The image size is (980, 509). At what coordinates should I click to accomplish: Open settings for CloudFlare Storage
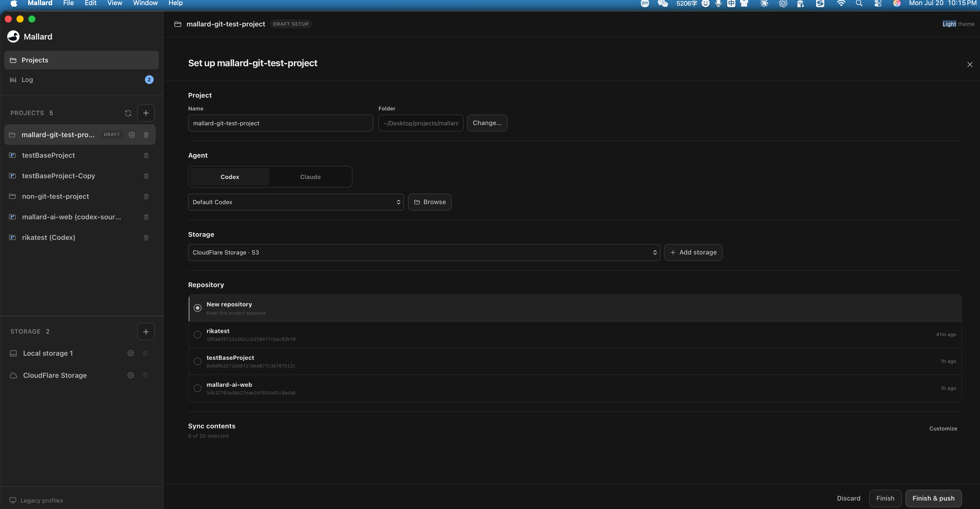(x=131, y=375)
